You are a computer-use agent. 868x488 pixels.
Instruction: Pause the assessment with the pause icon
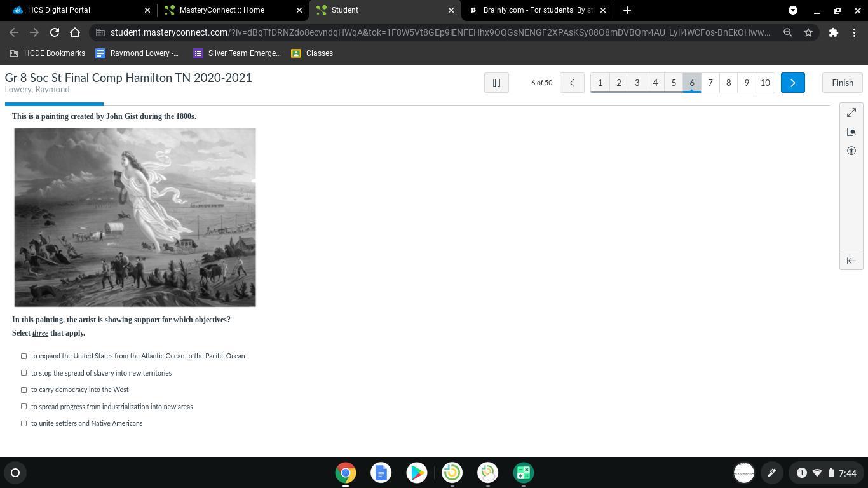click(x=496, y=83)
